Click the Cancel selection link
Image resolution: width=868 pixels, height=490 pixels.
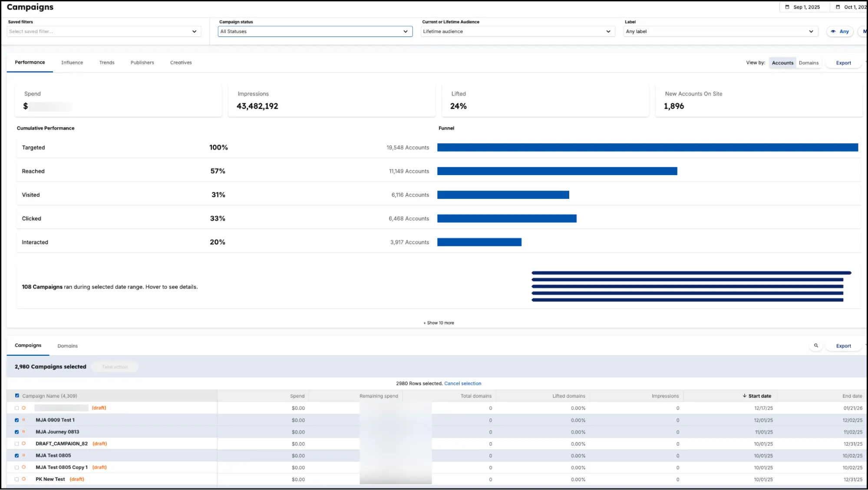click(462, 383)
